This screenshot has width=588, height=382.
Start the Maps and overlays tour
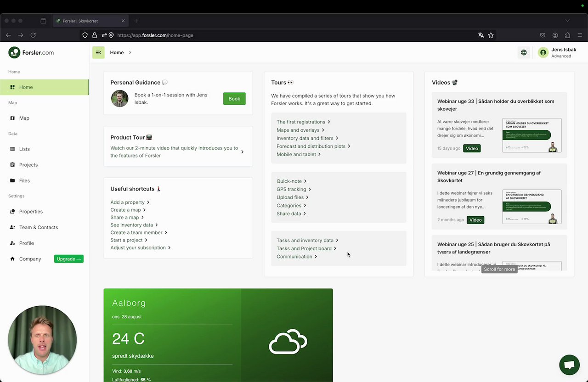click(x=300, y=130)
